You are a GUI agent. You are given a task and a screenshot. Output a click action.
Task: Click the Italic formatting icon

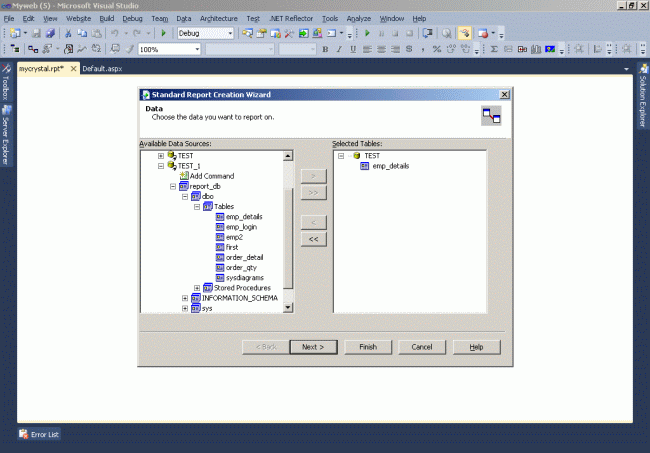[x=339, y=49]
